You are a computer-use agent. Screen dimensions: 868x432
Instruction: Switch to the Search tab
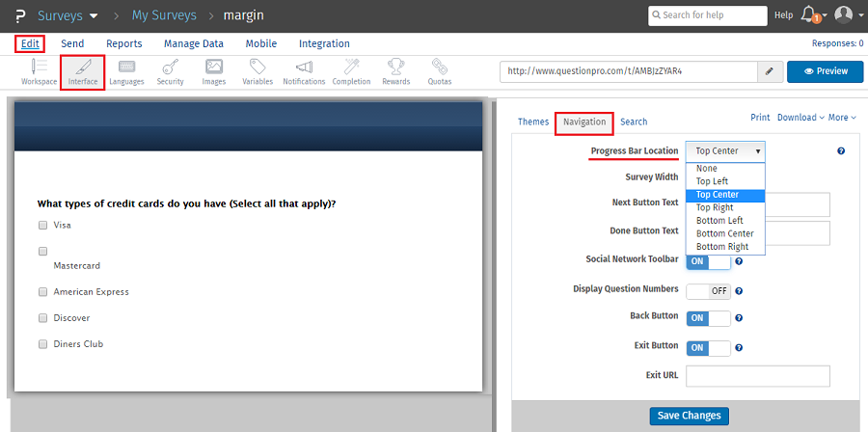click(634, 121)
